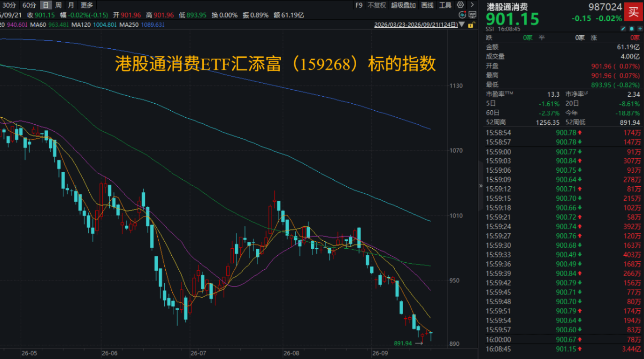Image resolution: width=644 pixels, height=359 pixels.
Task: Click the 891.94 low price marker on chart
Action: click(x=403, y=343)
